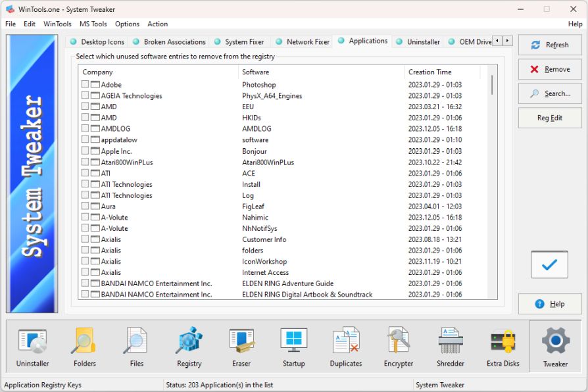
Task: Click the blue checkmark button
Action: click(x=549, y=265)
